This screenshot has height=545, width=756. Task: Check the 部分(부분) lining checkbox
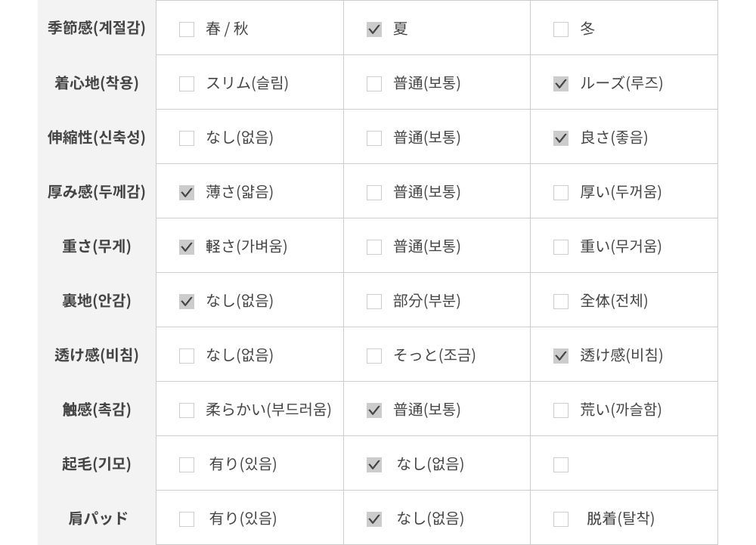[374, 302]
